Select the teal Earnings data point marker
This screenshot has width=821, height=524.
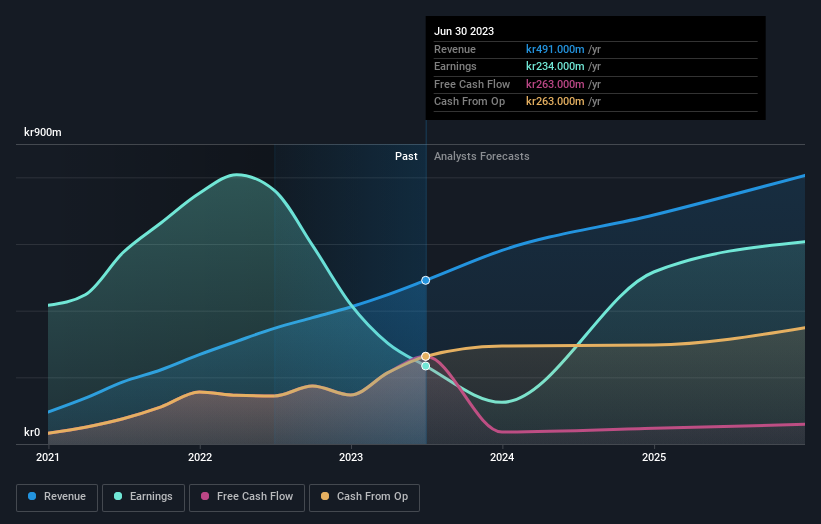426,366
